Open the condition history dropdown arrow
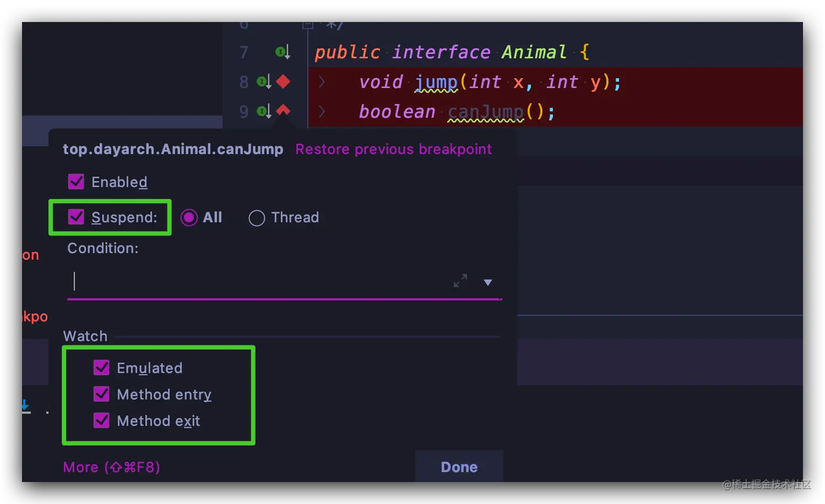The image size is (825, 504). click(x=488, y=282)
